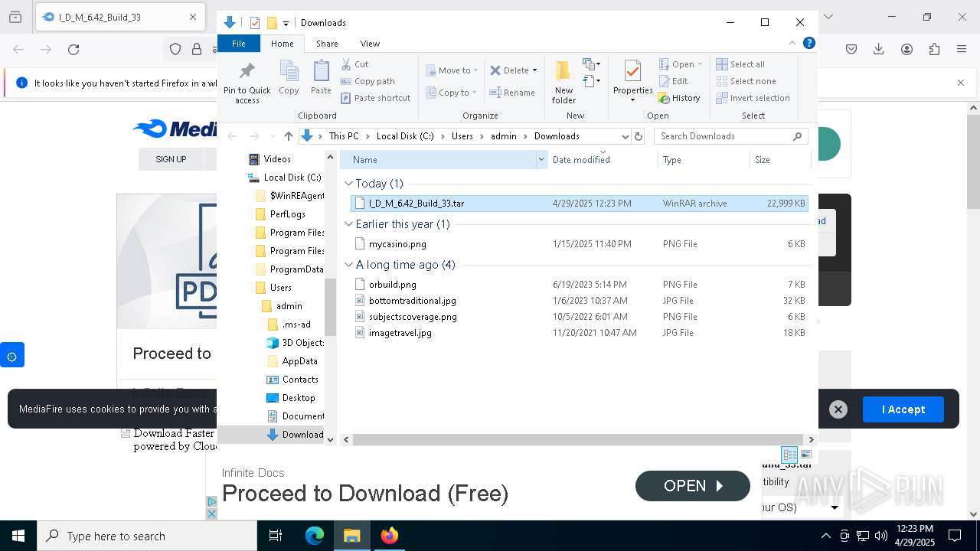This screenshot has width=980, height=551.
Task: Switch to Details view icon
Action: click(789, 455)
